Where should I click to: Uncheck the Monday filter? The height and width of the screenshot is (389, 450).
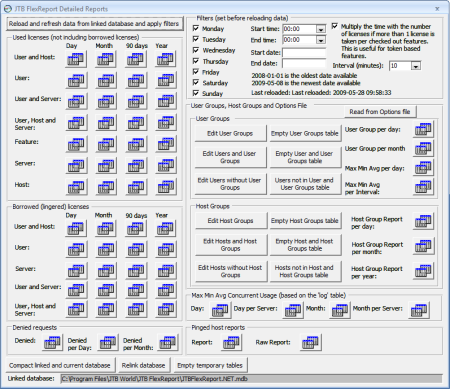pyautogui.click(x=196, y=28)
